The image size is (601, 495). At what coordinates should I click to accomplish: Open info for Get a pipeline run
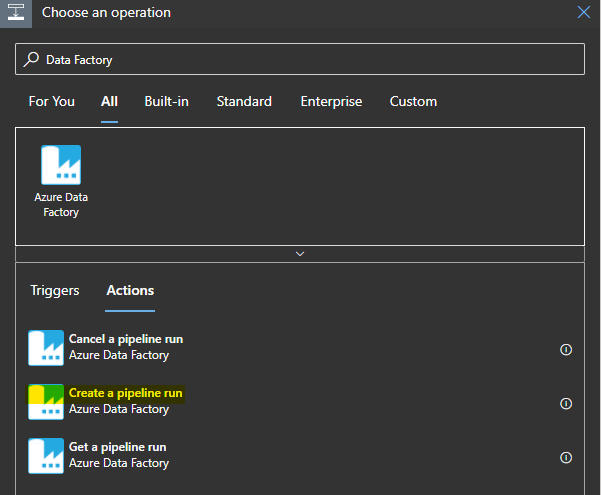pyautogui.click(x=566, y=457)
